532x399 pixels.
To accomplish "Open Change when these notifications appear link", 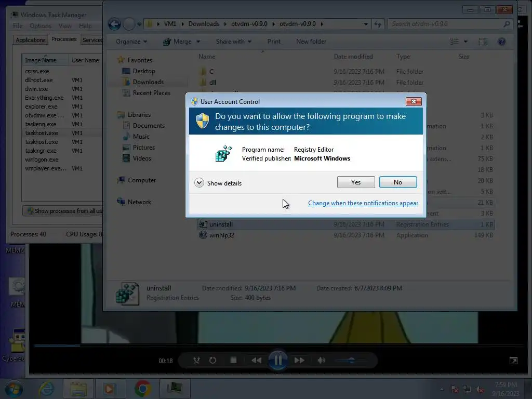I will [363, 203].
